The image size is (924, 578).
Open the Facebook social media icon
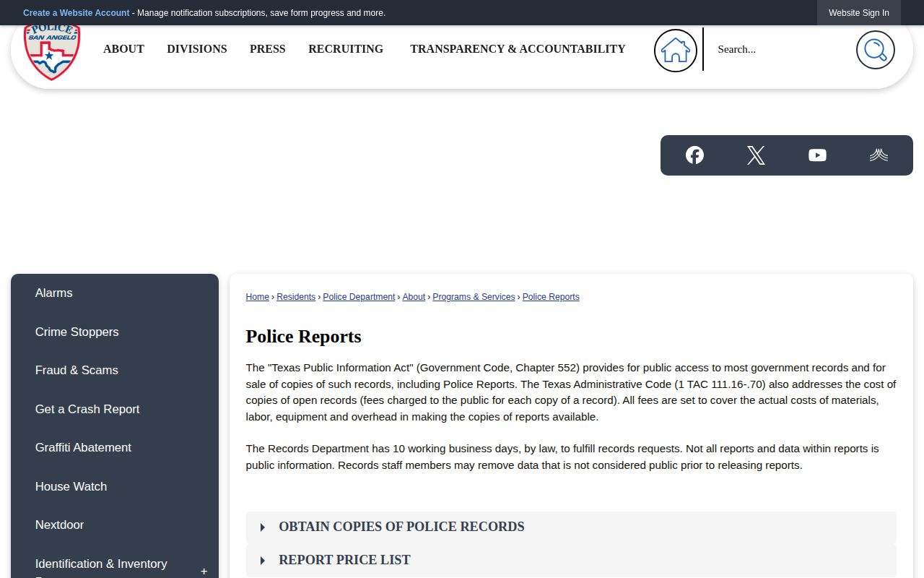point(694,155)
